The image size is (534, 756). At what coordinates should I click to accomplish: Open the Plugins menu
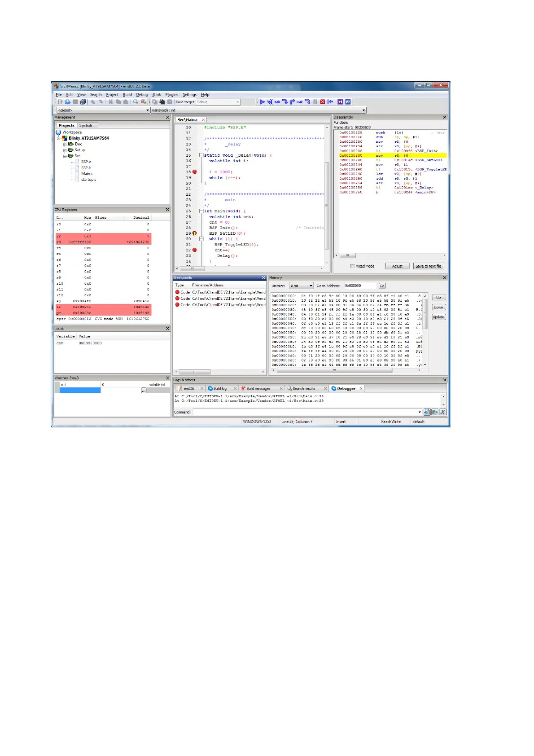click(x=172, y=95)
